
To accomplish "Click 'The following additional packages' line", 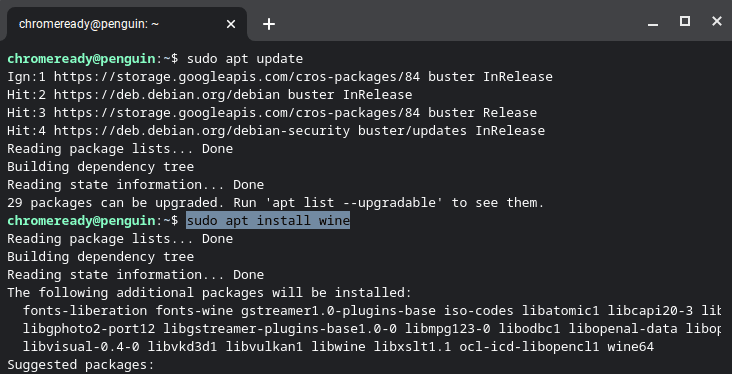I will [x=209, y=293].
